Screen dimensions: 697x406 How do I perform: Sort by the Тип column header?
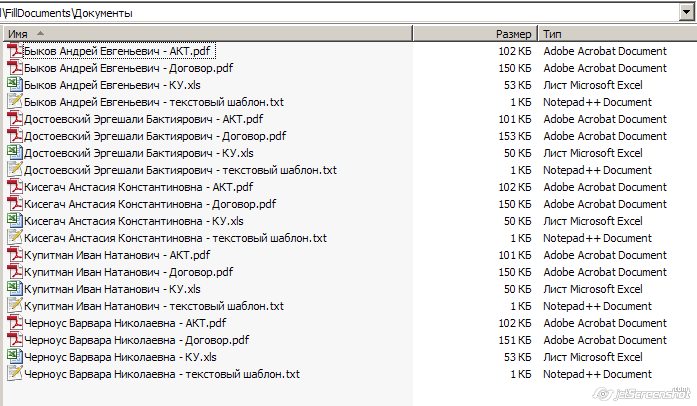tap(618, 34)
